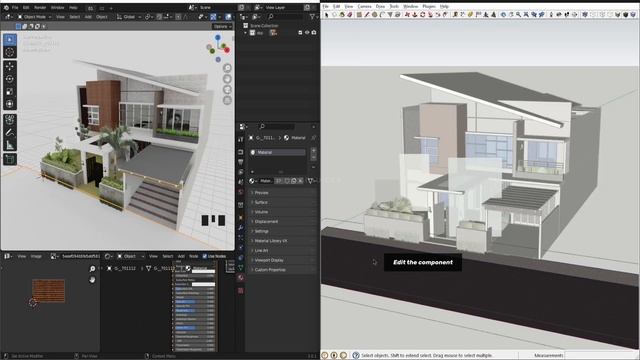Image resolution: width=640 pixels, height=360 pixels.
Task: Toggle Use Nodes checkbox in node editor
Action: [x=205, y=256]
